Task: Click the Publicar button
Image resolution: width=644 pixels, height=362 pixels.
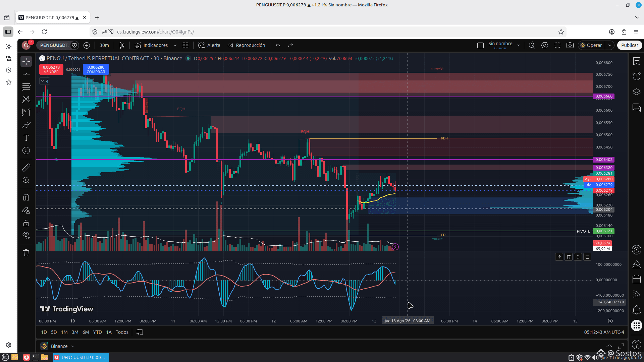Action: click(x=629, y=45)
